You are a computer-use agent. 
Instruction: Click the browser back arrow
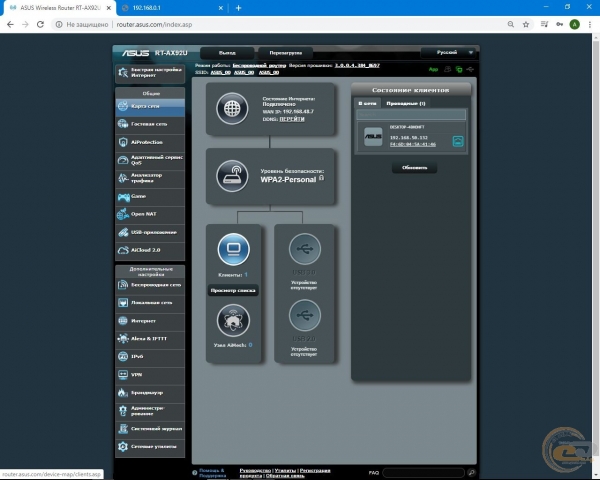(x=10, y=24)
